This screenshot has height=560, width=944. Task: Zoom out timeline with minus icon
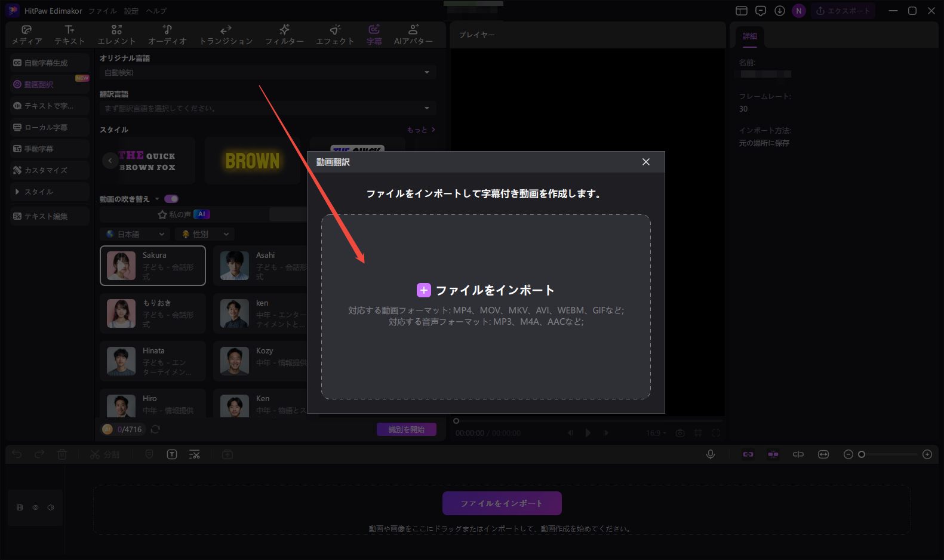tap(848, 454)
